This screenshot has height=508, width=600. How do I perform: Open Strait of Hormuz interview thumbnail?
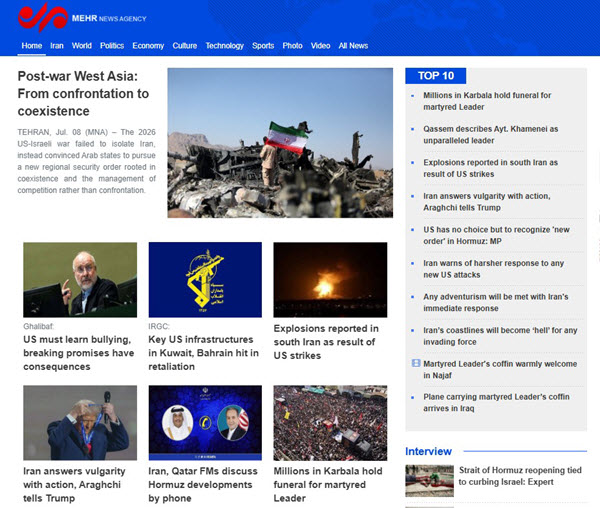tap(429, 481)
